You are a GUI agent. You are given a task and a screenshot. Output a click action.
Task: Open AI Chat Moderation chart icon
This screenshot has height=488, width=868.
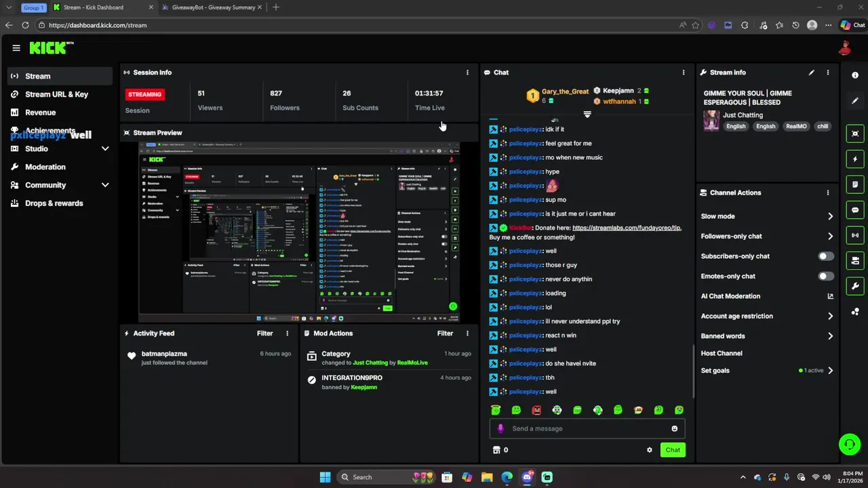coord(830,296)
